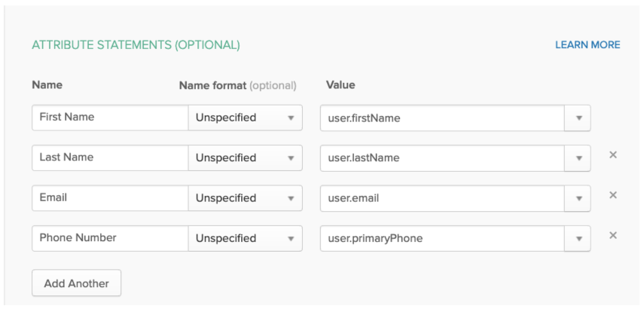The image size is (644, 309).
Task: Expand value dropdown arrow for user.primaryPhone
Action: tap(578, 238)
